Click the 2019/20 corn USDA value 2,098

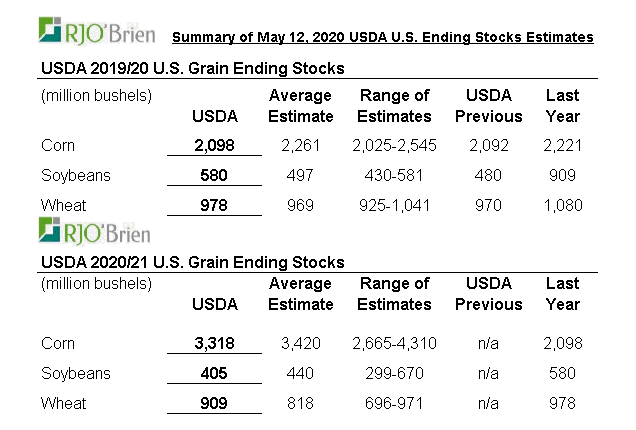coord(215,146)
